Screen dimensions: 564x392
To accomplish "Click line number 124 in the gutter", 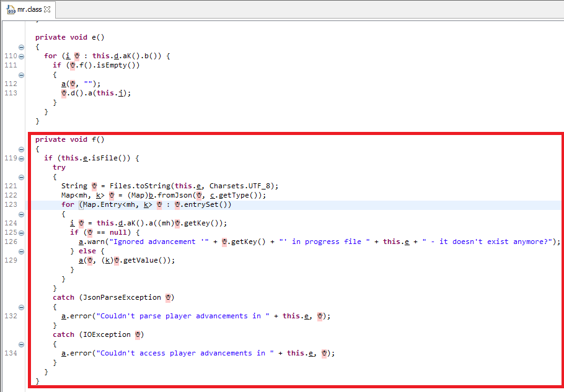I will (11, 223).
